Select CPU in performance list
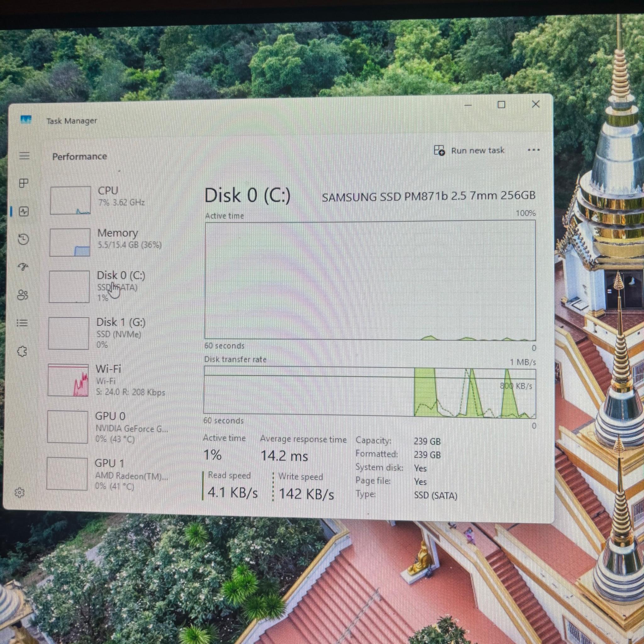The width and height of the screenshot is (644, 644). pyautogui.click(x=113, y=200)
